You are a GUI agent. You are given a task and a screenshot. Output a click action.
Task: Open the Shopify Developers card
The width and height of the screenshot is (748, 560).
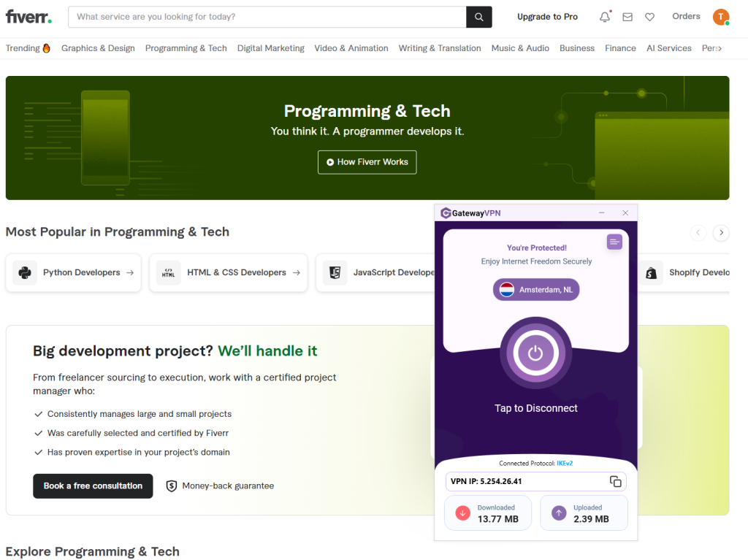[x=684, y=272]
